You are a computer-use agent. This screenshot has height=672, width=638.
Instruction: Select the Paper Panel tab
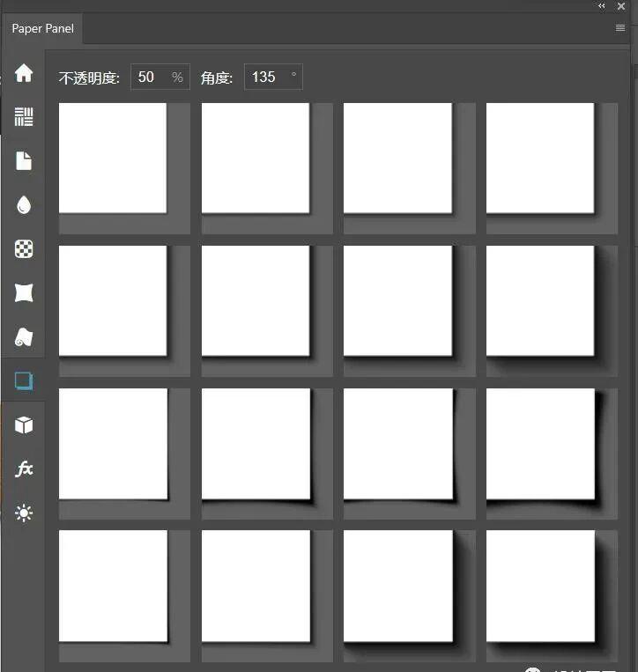(42, 29)
